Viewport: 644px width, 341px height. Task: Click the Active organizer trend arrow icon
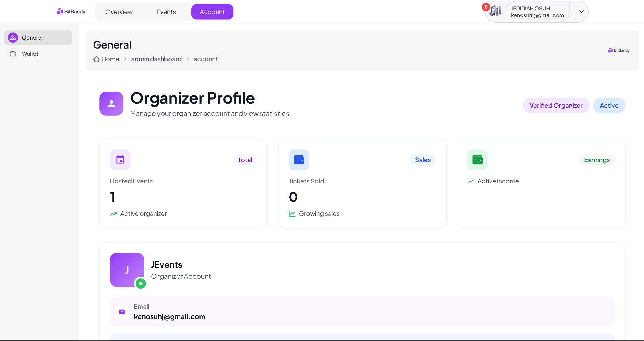point(113,213)
